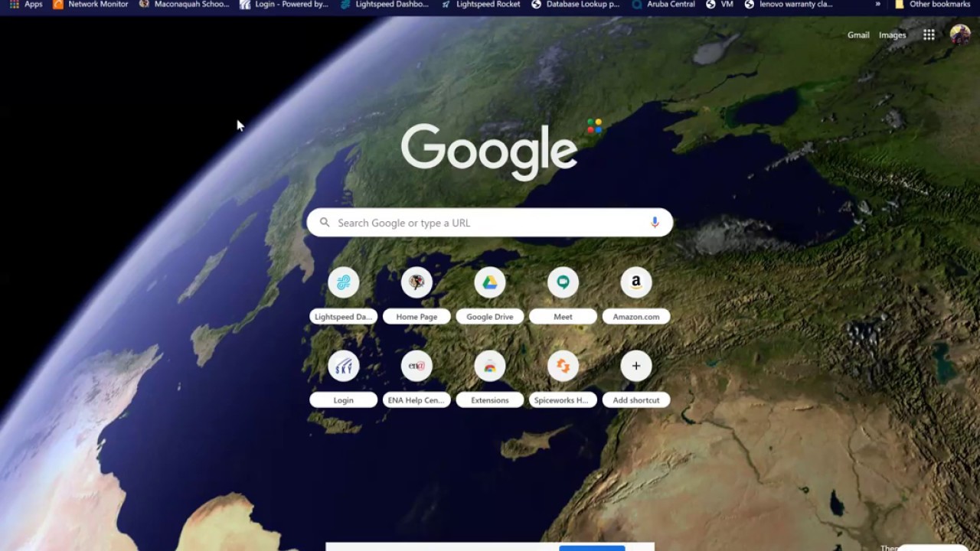980x551 pixels.
Task: Click the Google logo
Action: [489, 152]
